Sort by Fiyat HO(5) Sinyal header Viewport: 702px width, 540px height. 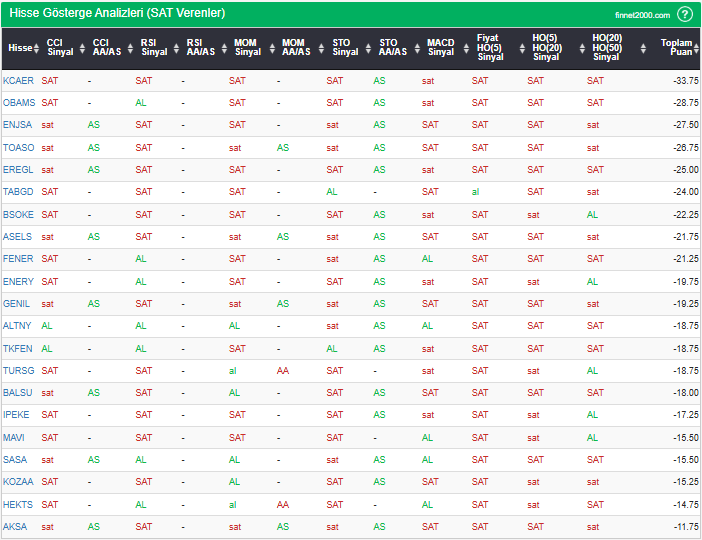(x=488, y=48)
